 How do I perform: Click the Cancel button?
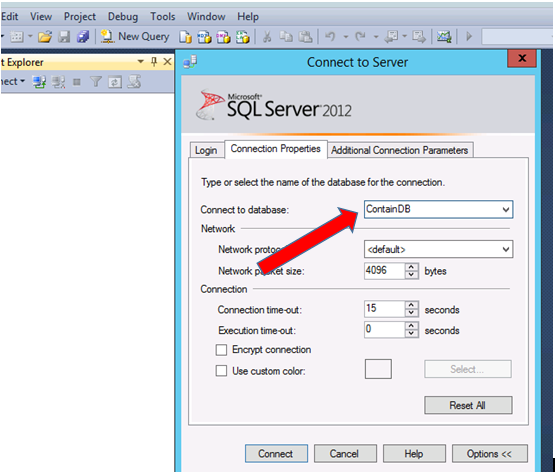[x=345, y=453]
